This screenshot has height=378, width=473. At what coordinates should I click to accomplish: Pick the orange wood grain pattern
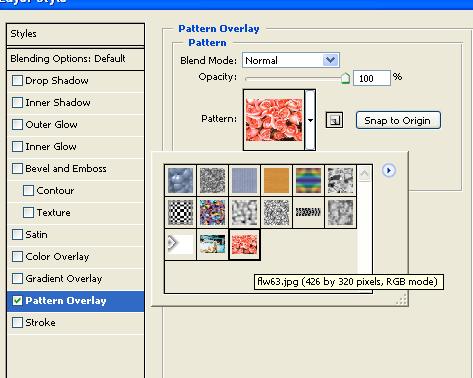pos(276,180)
